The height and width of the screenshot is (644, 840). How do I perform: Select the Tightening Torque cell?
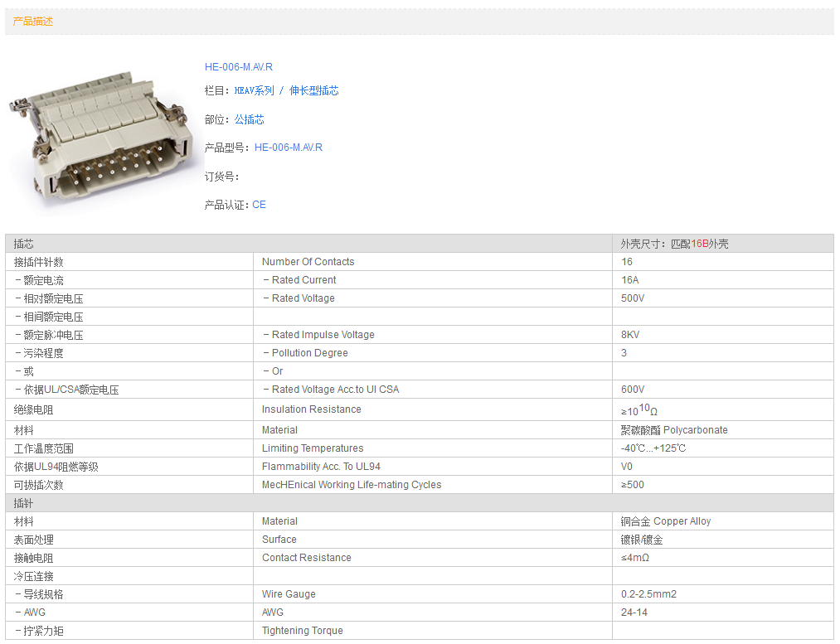tap(302, 631)
